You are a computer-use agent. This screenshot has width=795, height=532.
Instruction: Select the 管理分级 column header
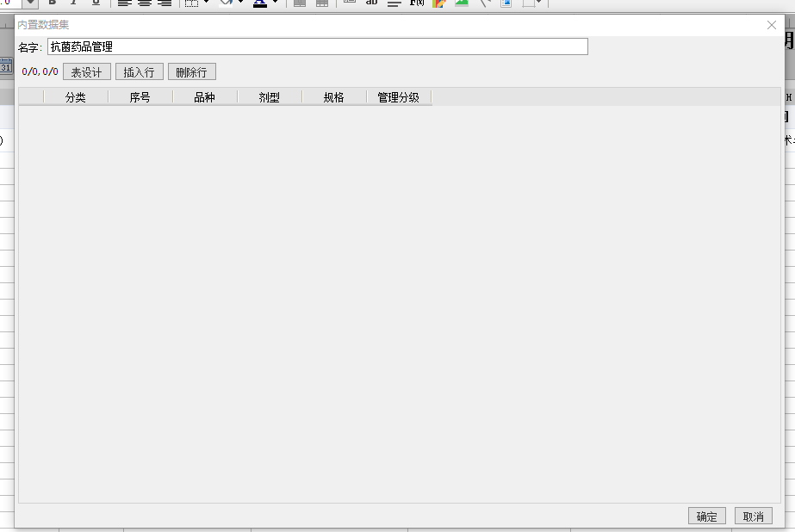[x=399, y=97]
